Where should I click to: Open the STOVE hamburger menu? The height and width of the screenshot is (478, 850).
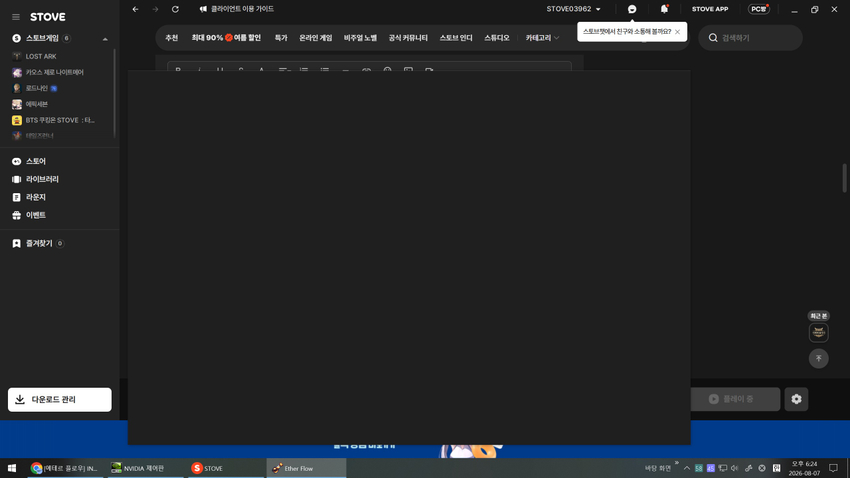point(16,17)
